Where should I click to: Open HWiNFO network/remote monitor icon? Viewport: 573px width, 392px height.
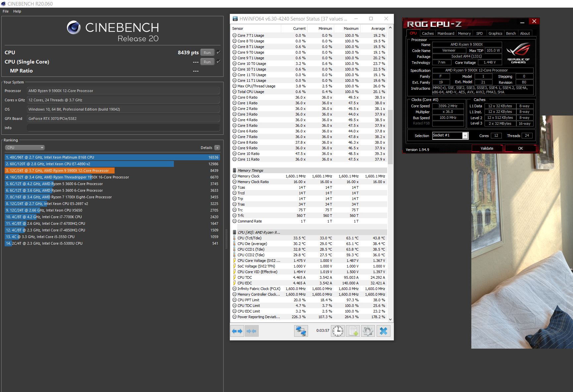point(301,331)
